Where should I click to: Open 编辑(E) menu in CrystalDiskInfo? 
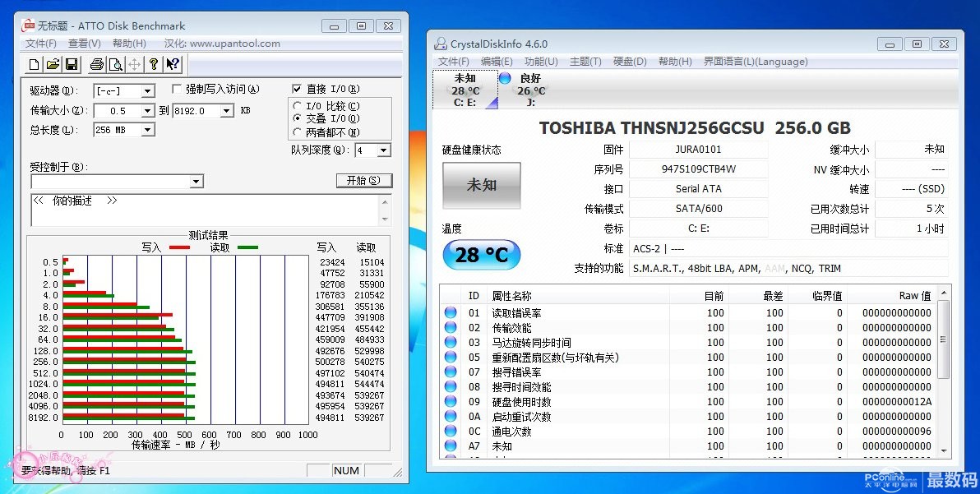click(x=497, y=61)
